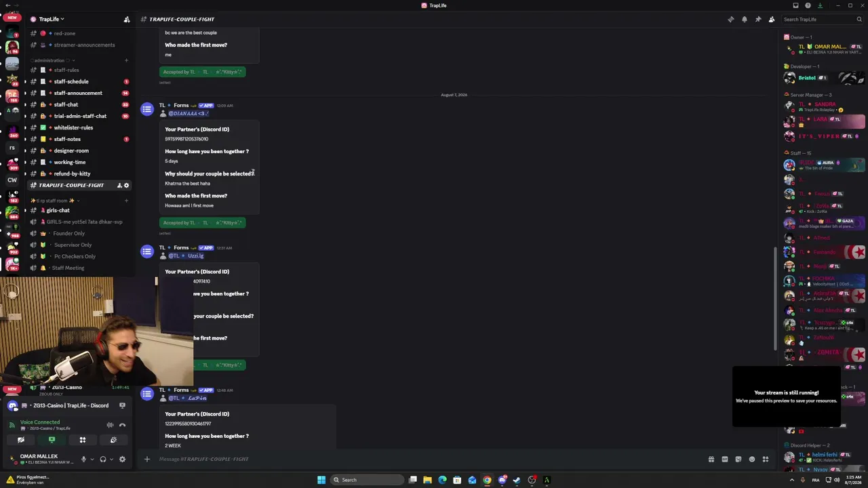Open the trial-admin-staff-chat channel
Image resolution: width=868 pixels, height=488 pixels.
point(80,116)
